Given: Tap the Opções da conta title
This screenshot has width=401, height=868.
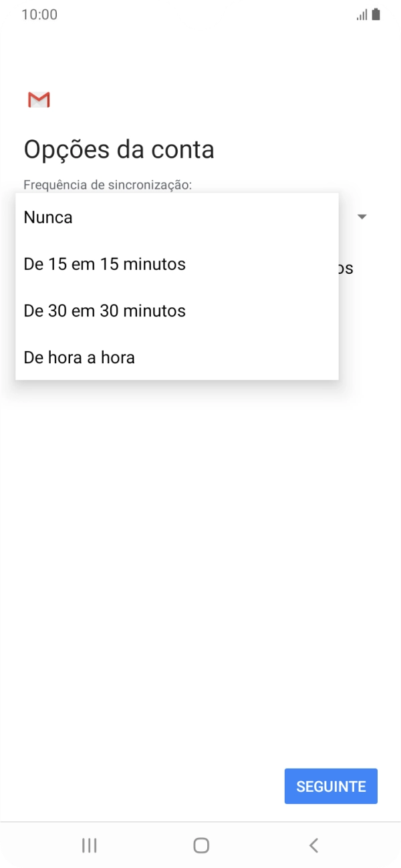Looking at the screenshot, I should pyautogui.click(x=119, y=148).
